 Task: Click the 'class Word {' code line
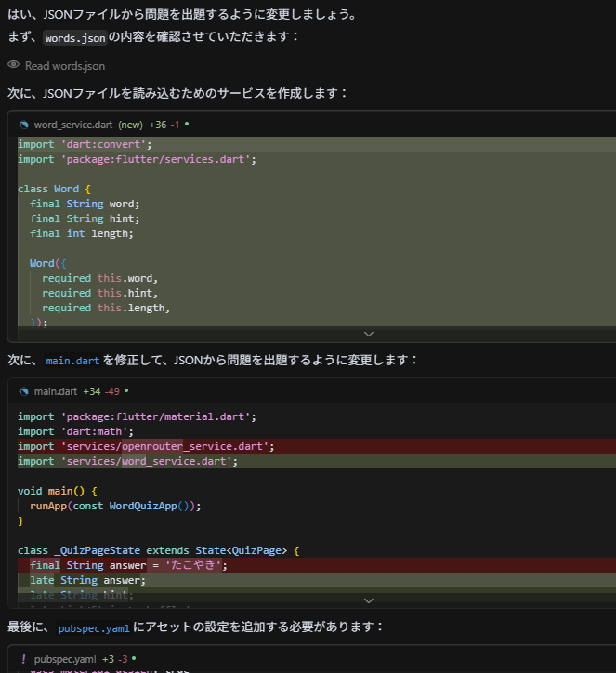(x=54, y=189)
